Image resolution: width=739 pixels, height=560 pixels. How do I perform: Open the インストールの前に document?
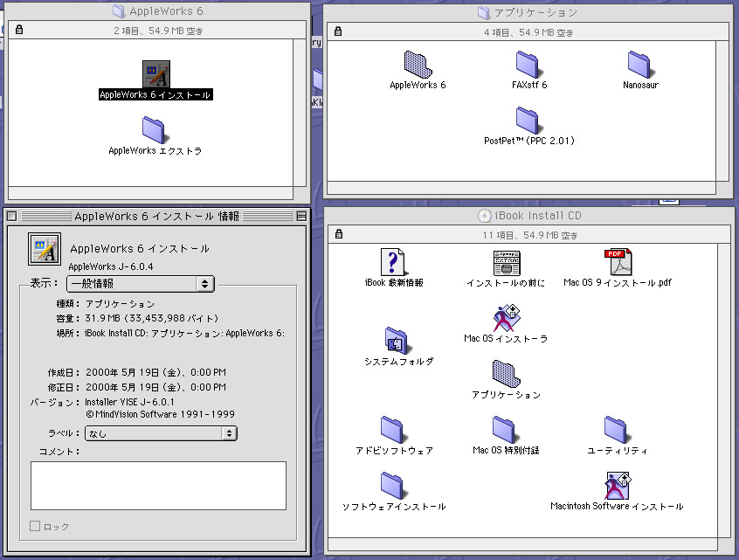[x=506, y=263]
